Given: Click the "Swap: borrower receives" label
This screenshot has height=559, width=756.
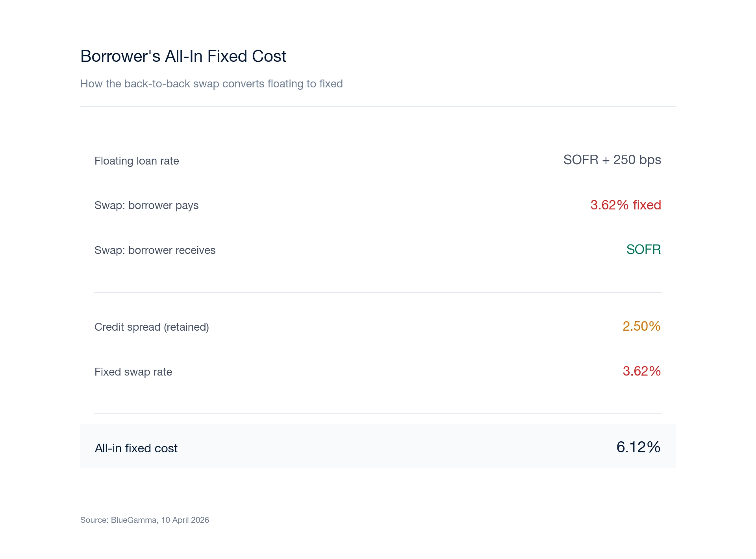Looking at the screenshot, I should click(155, 250).
